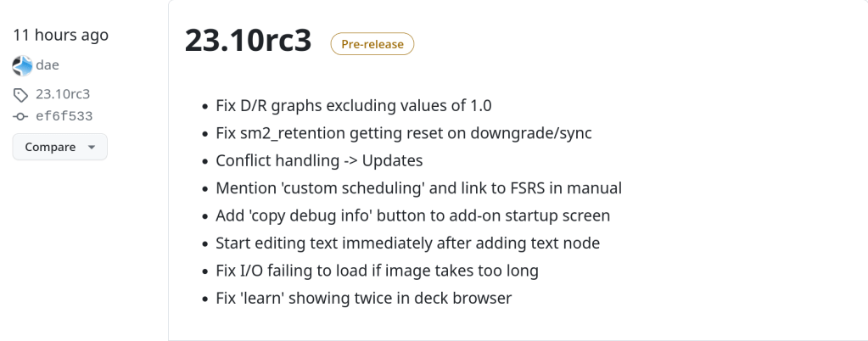The image size is (868, 341).
Task: Click the 'Conflict handling -> Updates' line
Action: (319, 160)
